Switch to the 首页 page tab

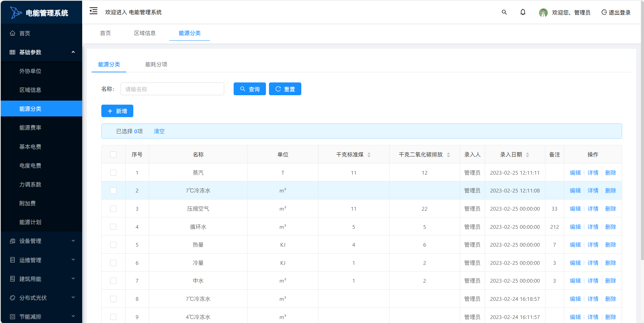105,33
